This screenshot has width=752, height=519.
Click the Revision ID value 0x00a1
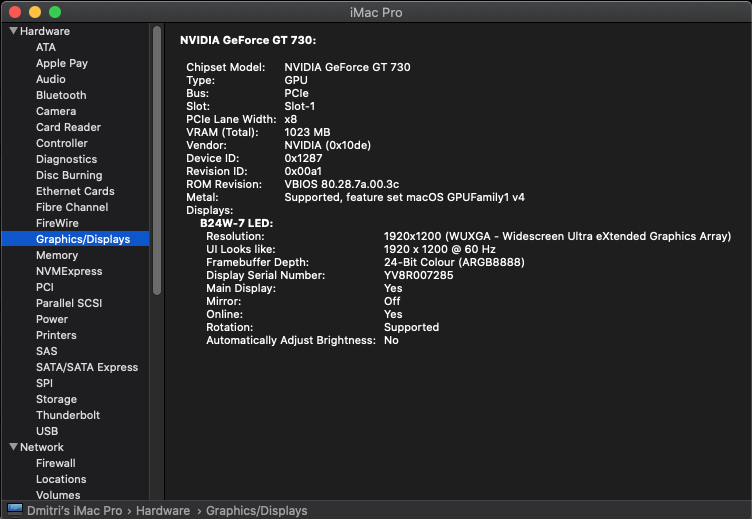tap(303, 171)
